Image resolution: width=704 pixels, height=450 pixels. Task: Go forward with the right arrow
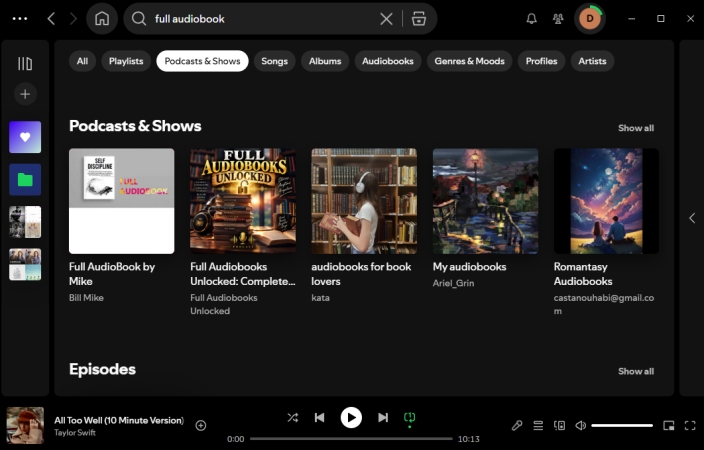click(73, 18)
